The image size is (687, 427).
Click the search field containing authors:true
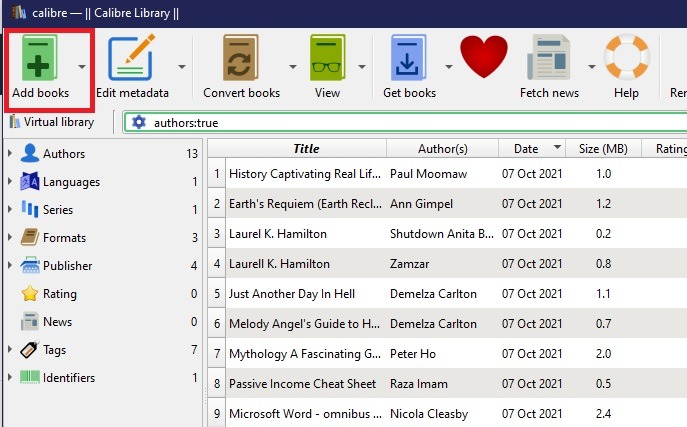(x=405, y=122)
